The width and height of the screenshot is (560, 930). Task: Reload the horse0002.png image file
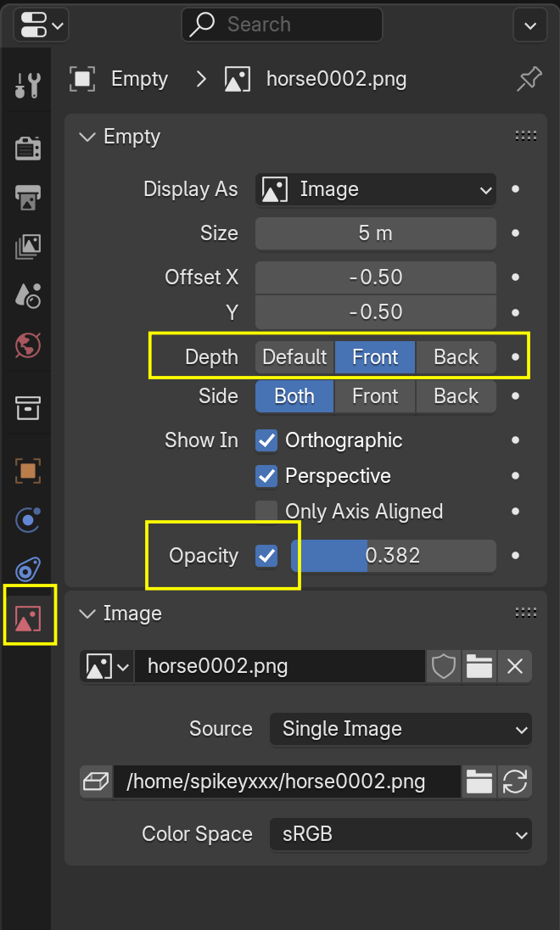point(515,782)
